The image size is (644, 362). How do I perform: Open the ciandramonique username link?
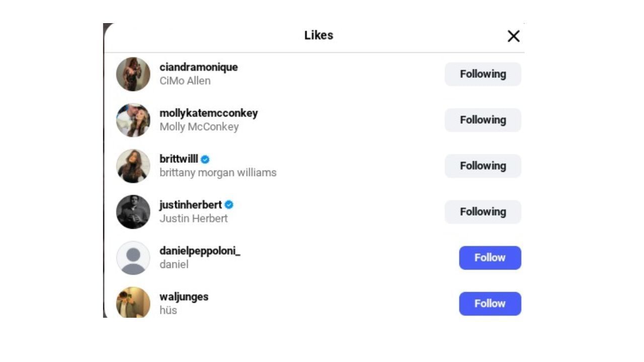tap(199, 67)
